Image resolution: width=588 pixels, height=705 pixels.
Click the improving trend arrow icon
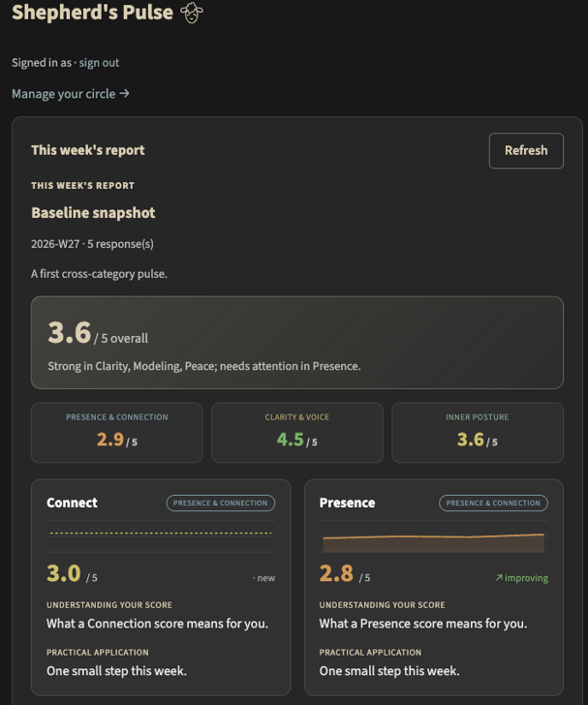point(499,577)
